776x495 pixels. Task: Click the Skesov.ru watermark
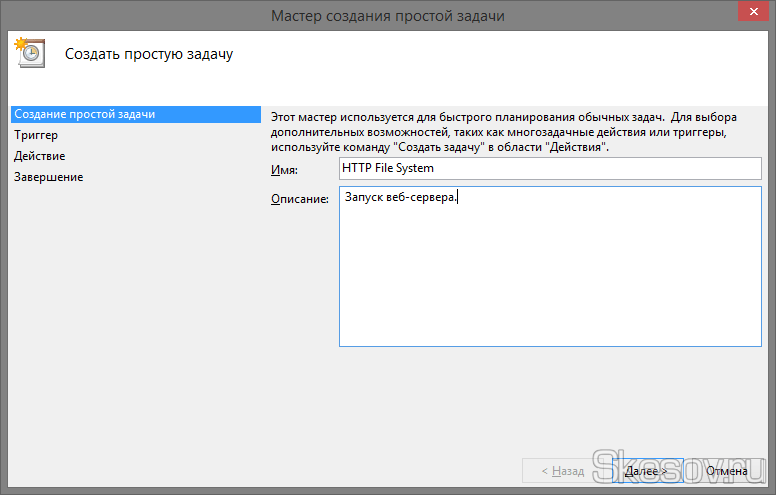(679, 466)
